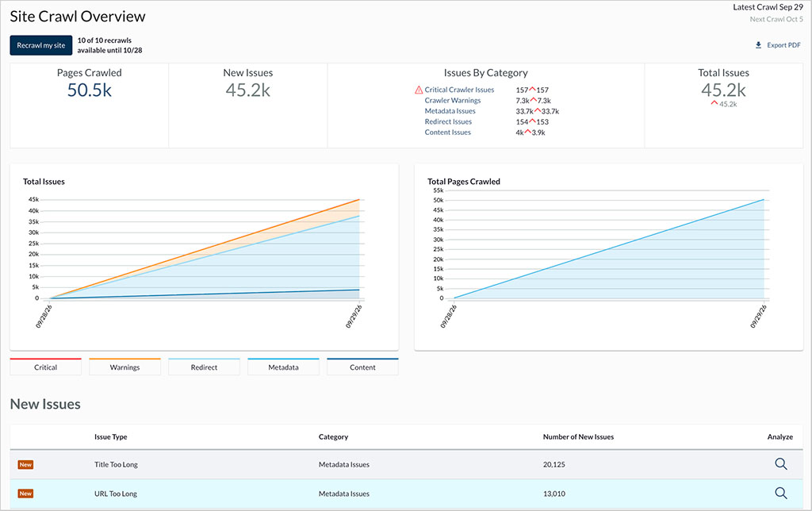Open the Metadata Issues category link
The image size is (812, 511).
pos(450,111)
